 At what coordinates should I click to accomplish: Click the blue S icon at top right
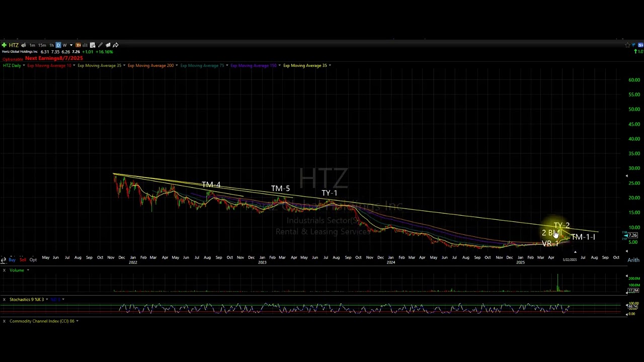pyautogui.click(x=640, y=45)
